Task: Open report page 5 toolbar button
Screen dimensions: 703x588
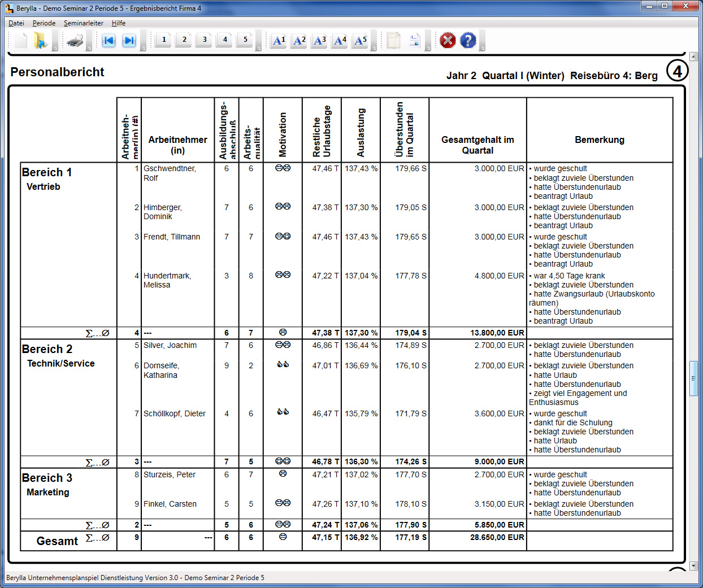Action: tap(245, 40)
